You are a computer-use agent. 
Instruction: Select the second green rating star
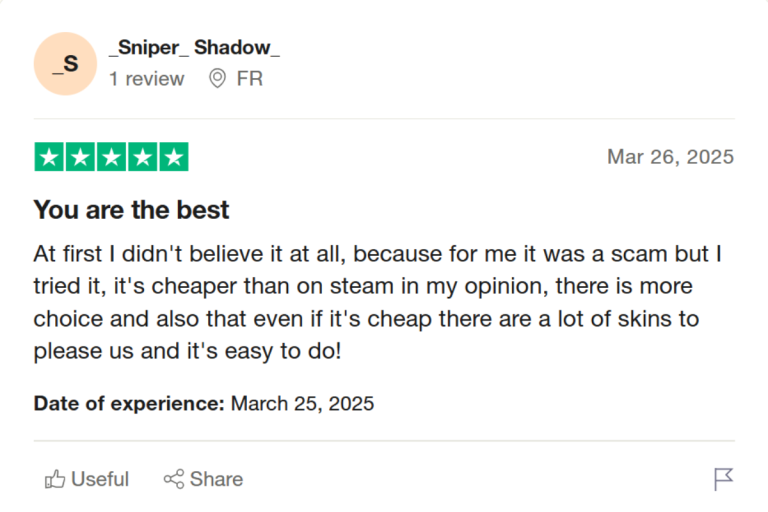pyautogui.click(x=80, y=157)
